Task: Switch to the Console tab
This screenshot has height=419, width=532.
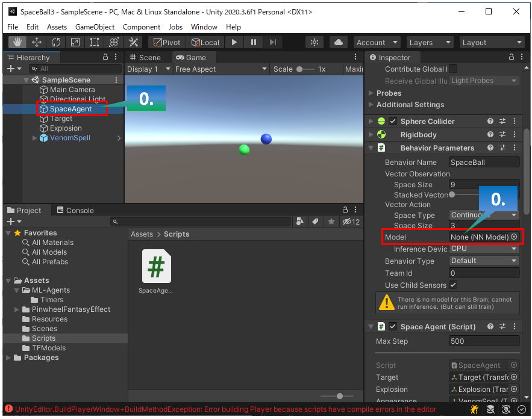Action: tap(75, 210)
